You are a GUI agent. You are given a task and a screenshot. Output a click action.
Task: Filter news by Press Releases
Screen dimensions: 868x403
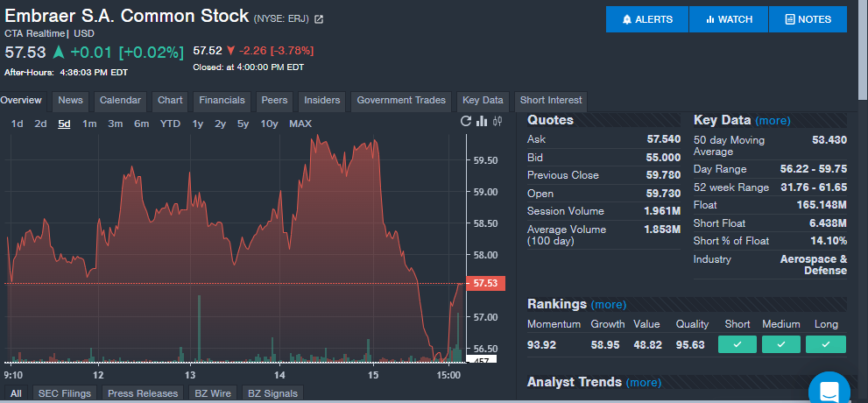tap(143, 393)
